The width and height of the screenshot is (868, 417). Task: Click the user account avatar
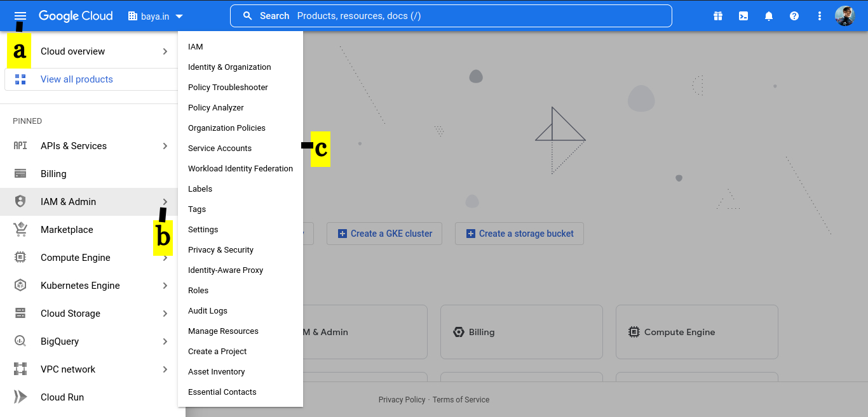[845, 16]
